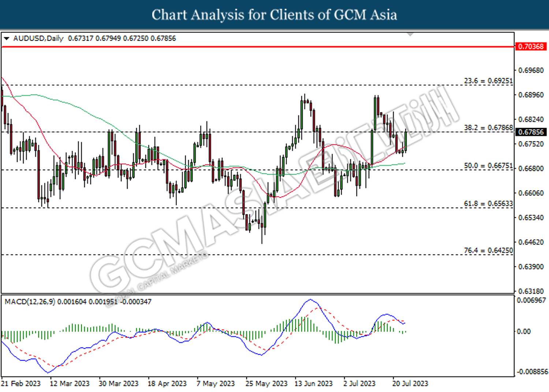Screen dimensions: 549x392
Task: Click the MACD(12,26,9) indicator label
Action: click(x=30, y=302)
